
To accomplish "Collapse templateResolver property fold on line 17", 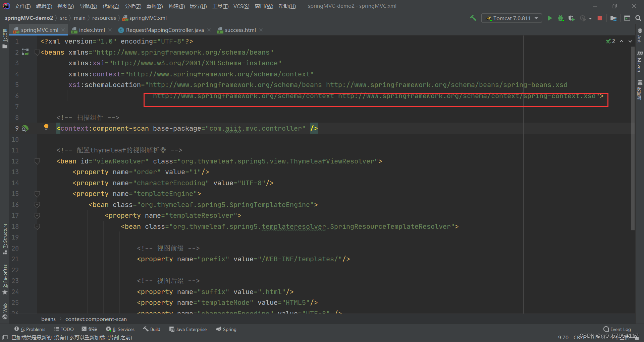I will coord(37,215).
